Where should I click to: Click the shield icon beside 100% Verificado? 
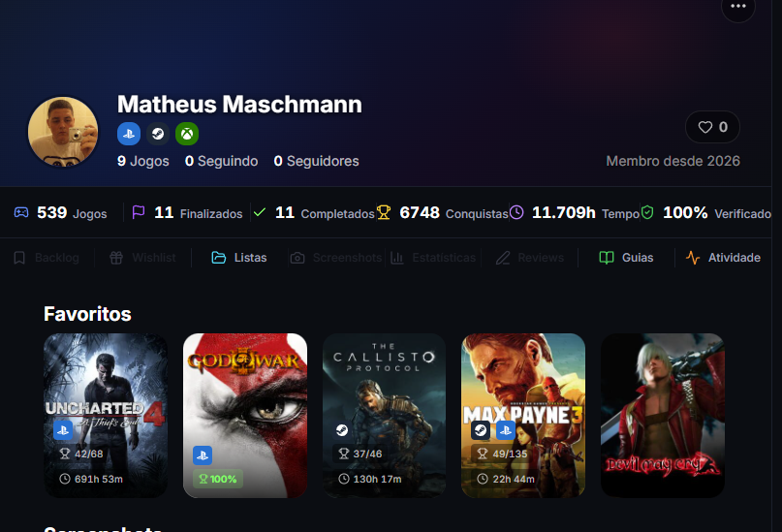(x=647, y=212)
